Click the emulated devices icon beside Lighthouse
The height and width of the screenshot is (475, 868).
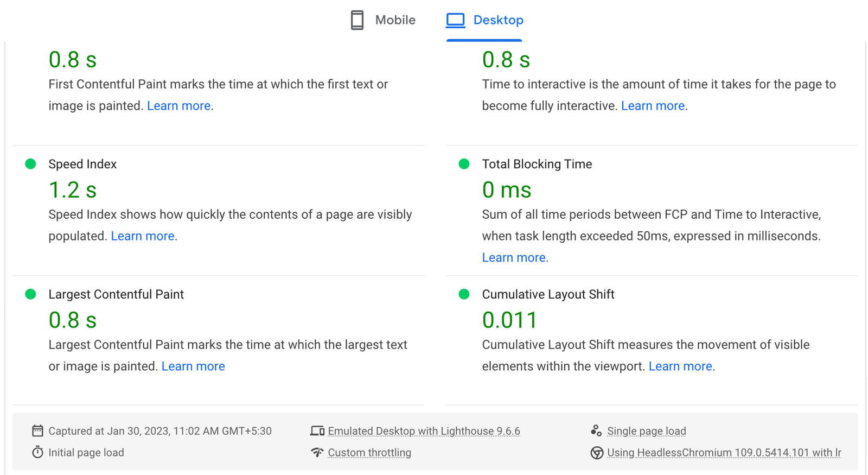point(317,431)
